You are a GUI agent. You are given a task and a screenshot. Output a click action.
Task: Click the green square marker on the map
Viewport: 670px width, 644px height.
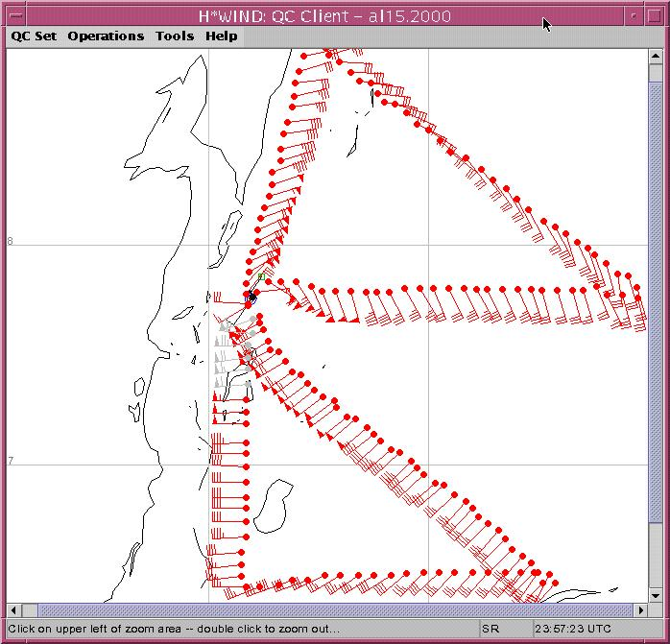pyautogui.click(x=260, y=276)
